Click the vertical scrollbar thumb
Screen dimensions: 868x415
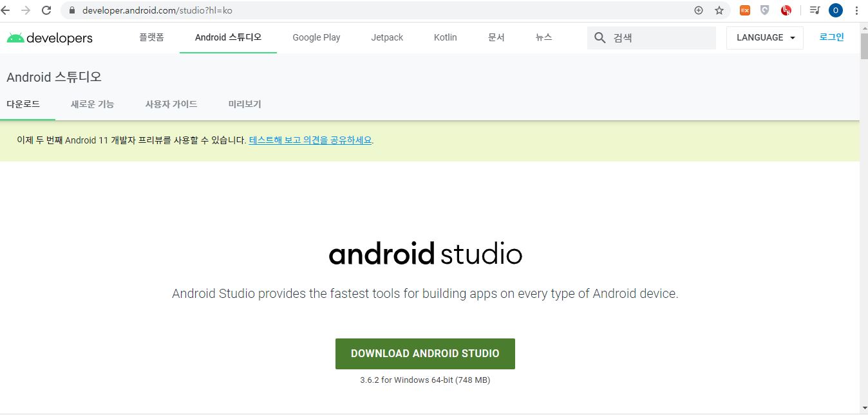coord(863,45)
